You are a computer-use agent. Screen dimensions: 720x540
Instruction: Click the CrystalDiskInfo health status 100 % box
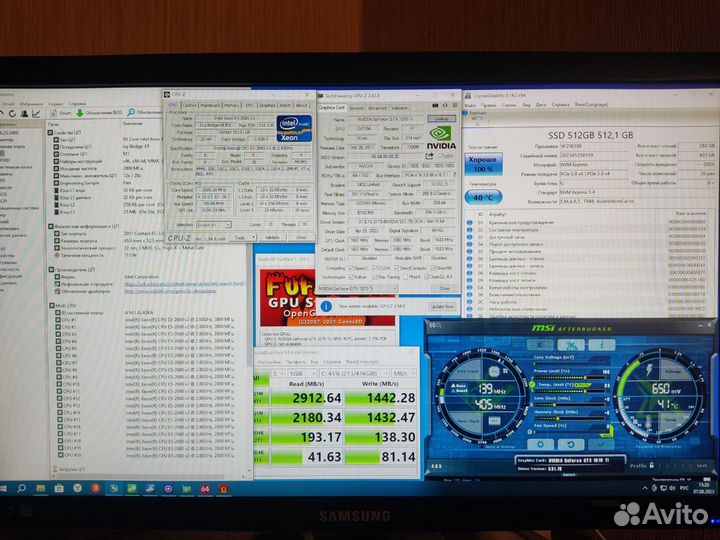tap(483, 164)
